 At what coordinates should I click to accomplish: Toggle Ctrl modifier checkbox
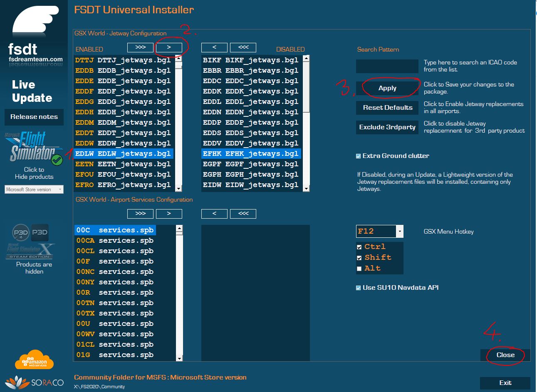(359, 247)
